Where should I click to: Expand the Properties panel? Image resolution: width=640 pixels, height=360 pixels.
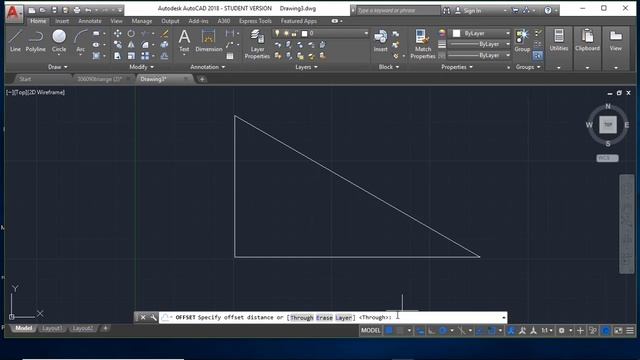tap(457, 67)
